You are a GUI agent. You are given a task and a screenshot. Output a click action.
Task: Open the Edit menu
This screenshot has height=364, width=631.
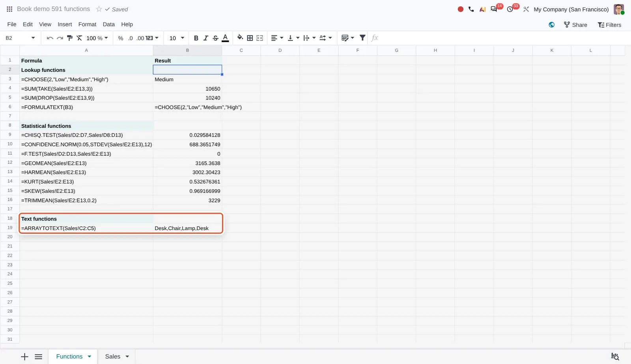coord(28,24)
